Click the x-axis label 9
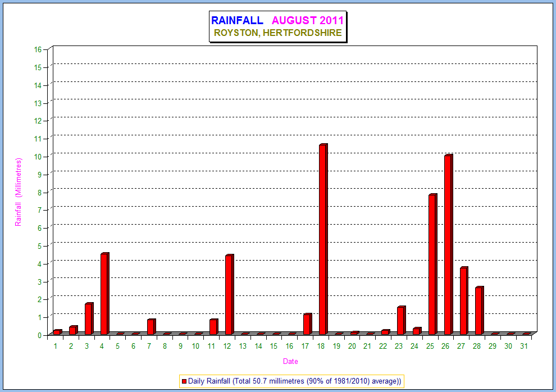Viewport: 556px width, 392px height. point(180,347)
